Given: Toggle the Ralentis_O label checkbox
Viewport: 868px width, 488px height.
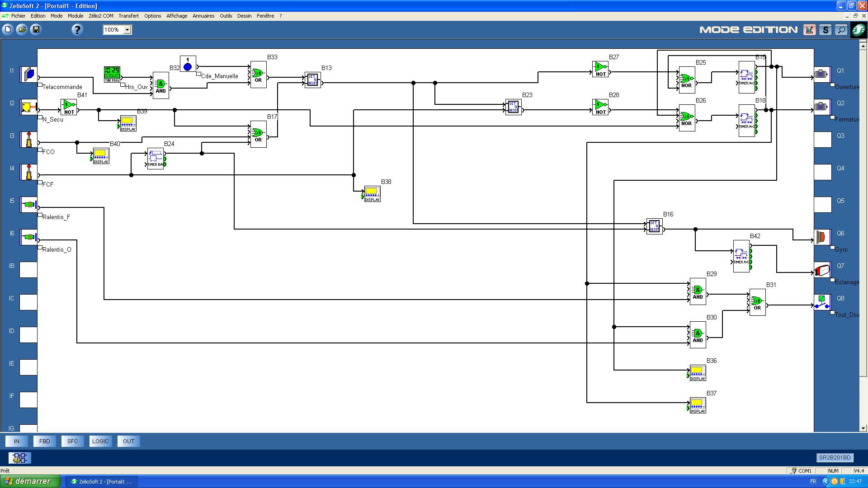Looking at the screenshot, I should 40,247.
